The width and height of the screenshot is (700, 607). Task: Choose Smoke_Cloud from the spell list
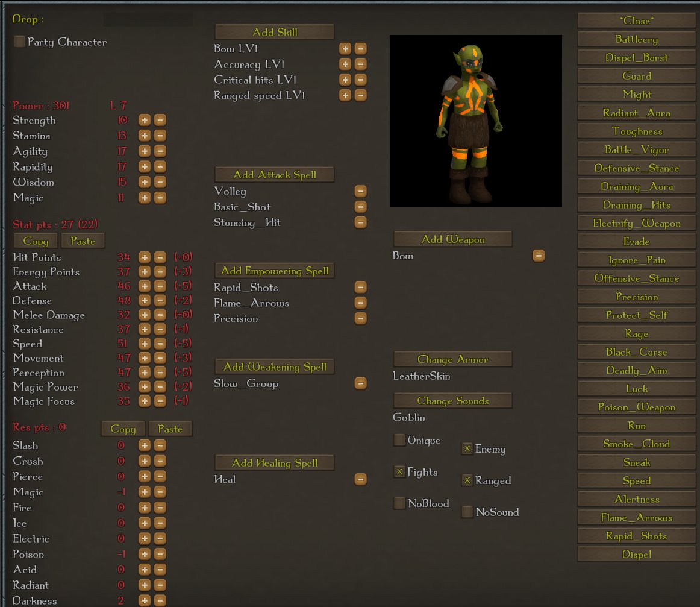pyautogui.click(x=637, y=444)
